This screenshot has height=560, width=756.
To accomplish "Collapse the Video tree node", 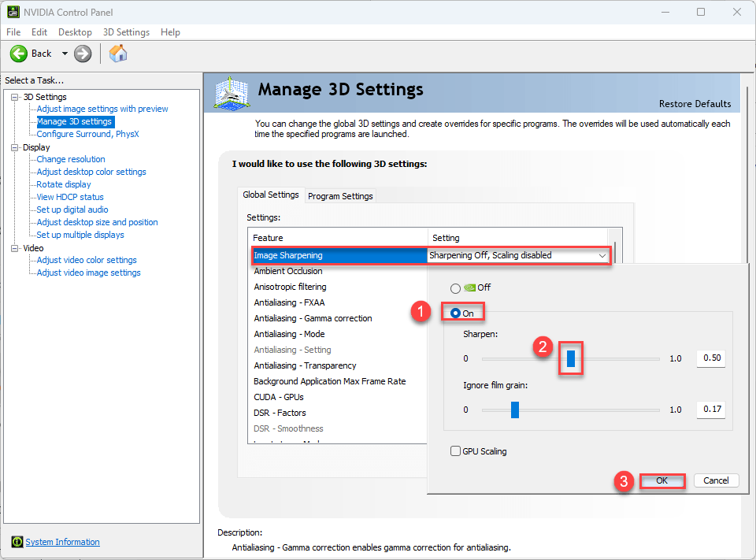I will (14, 248).
